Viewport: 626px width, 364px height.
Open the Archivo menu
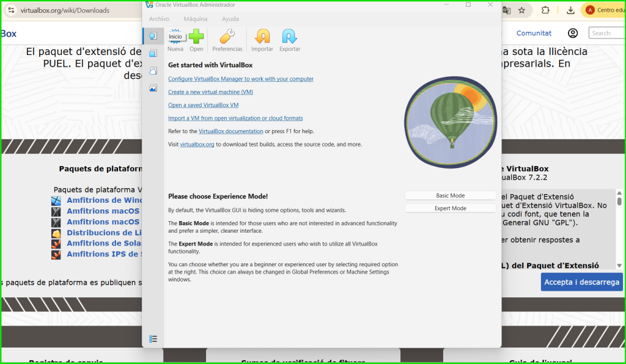(x=159, y=19)
